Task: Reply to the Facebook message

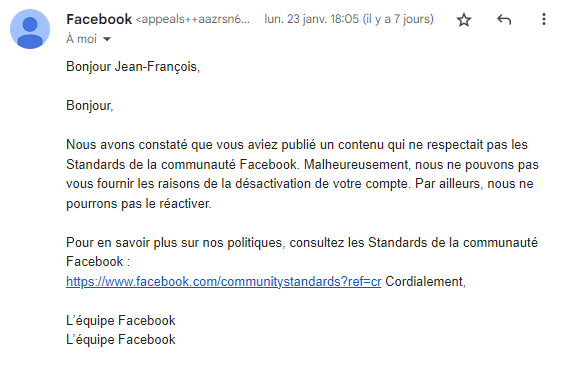Action: click(504, 19)
